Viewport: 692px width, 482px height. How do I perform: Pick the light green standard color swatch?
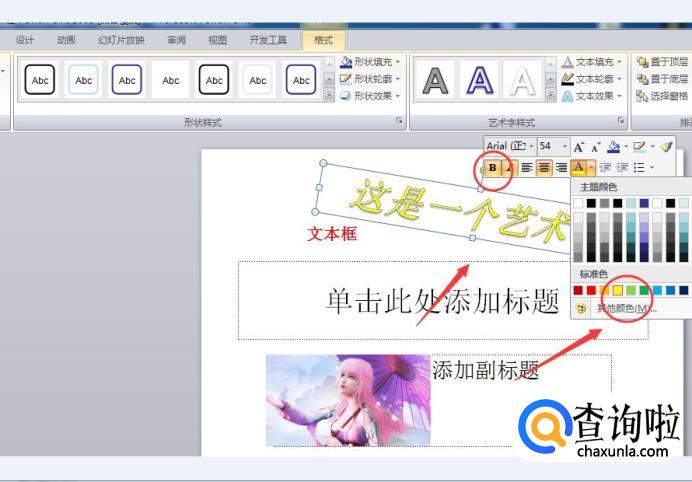[x=631, y=290]
